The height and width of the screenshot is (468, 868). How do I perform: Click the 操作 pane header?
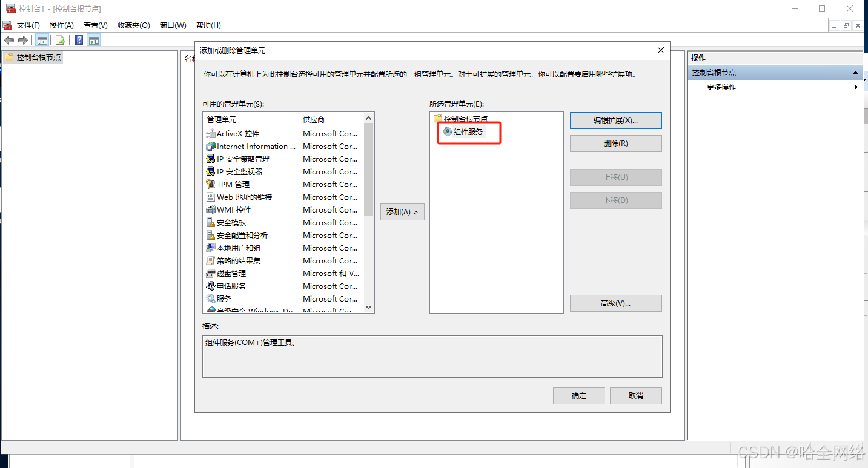click(775, 58)
